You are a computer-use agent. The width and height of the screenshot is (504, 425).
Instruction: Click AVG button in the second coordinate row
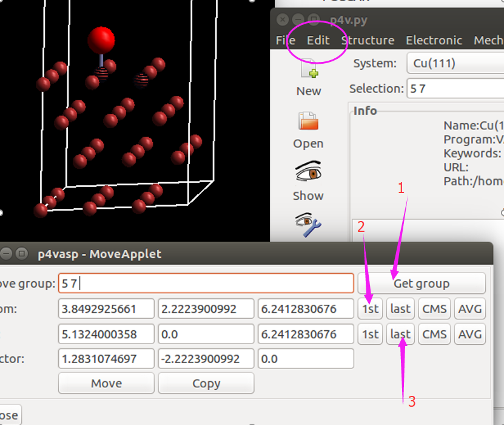click(470, 335)
